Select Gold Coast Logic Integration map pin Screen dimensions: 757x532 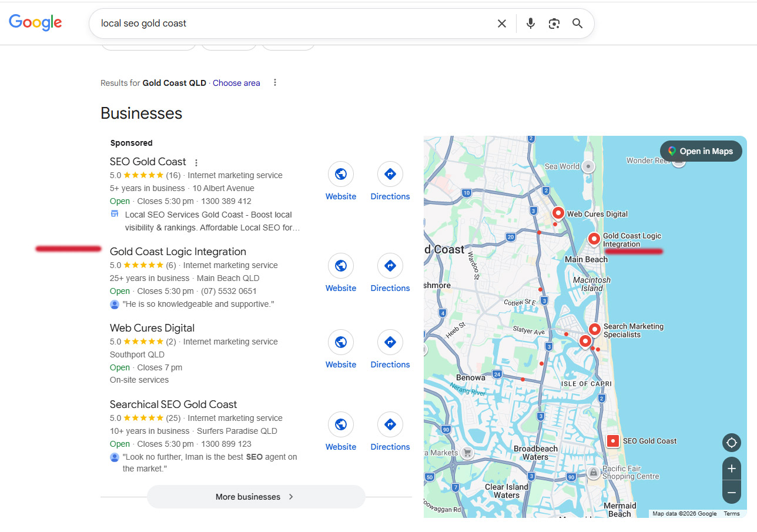[x=594, y=239]
